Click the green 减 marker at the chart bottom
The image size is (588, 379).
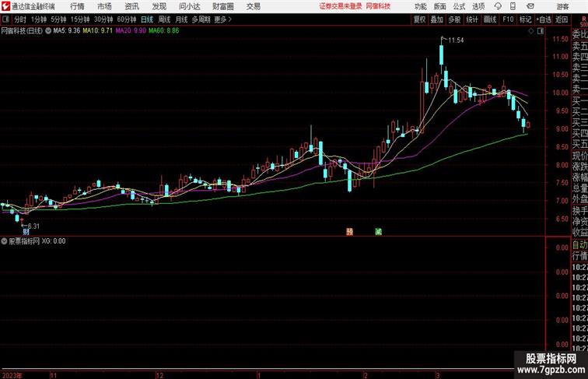(x=378, y=232)
